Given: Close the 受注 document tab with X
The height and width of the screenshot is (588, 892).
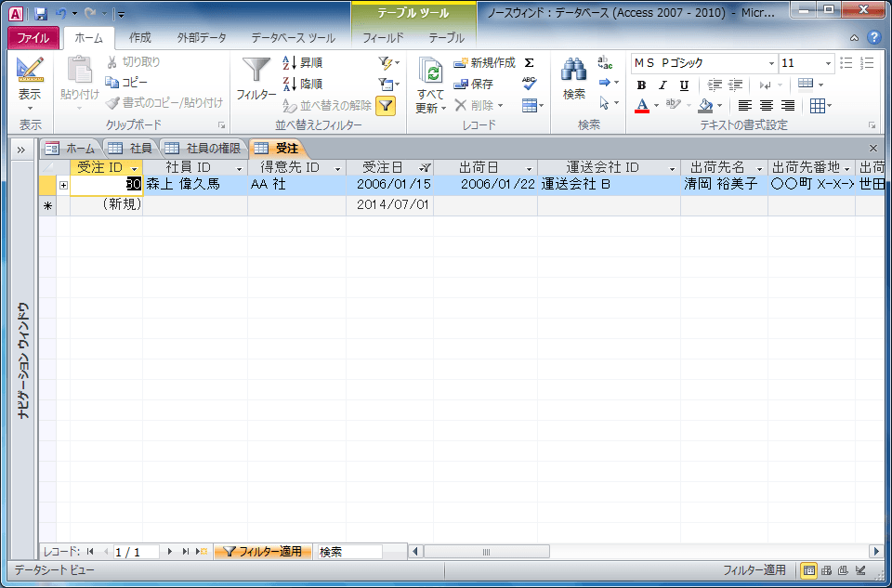Looking at the screenshot, I should click(x=873, y=149).
